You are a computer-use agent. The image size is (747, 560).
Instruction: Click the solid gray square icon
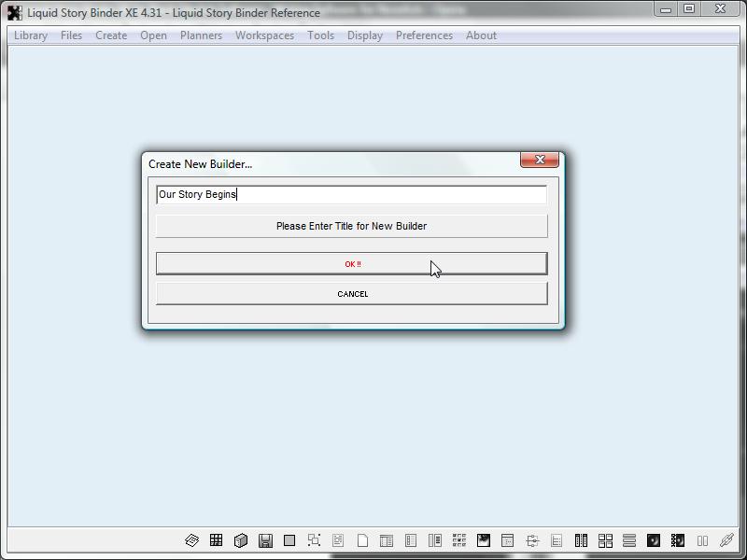(x=289, y=540)
